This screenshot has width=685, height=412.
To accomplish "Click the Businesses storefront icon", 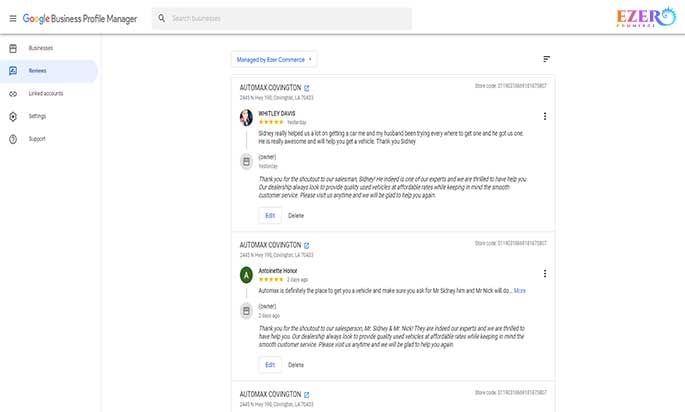I will pyautogui.click(x=13, y=48).
